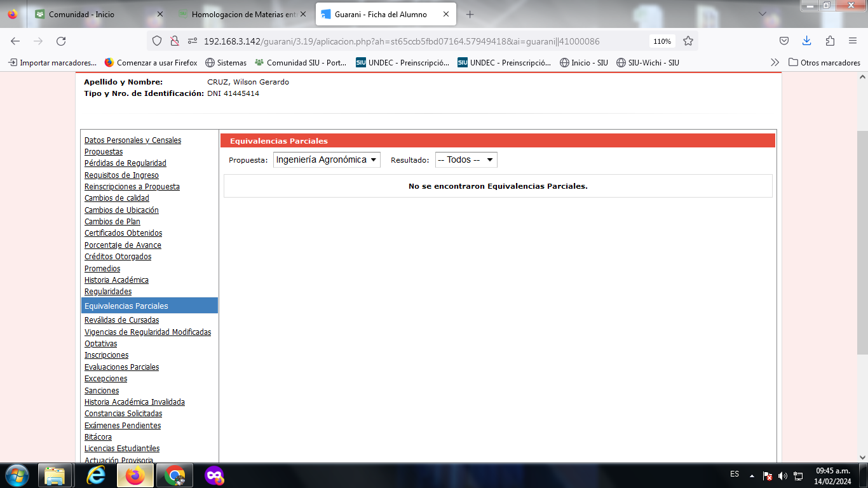Open the Propuestas sidebar link
This screenshot has width=868, height=488.
tap(104, 151)
